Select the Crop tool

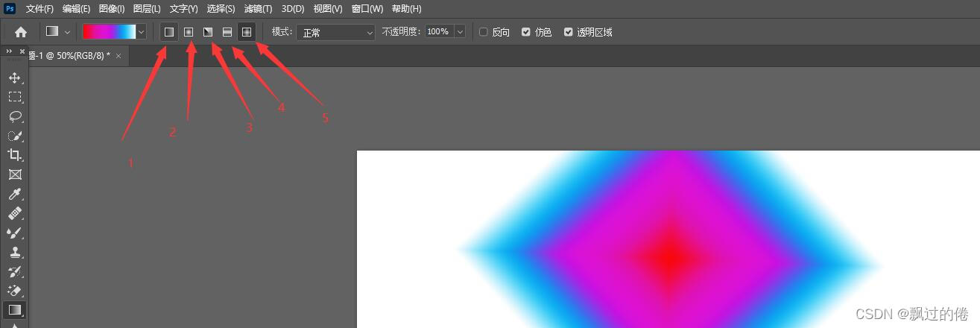[14, 155]
